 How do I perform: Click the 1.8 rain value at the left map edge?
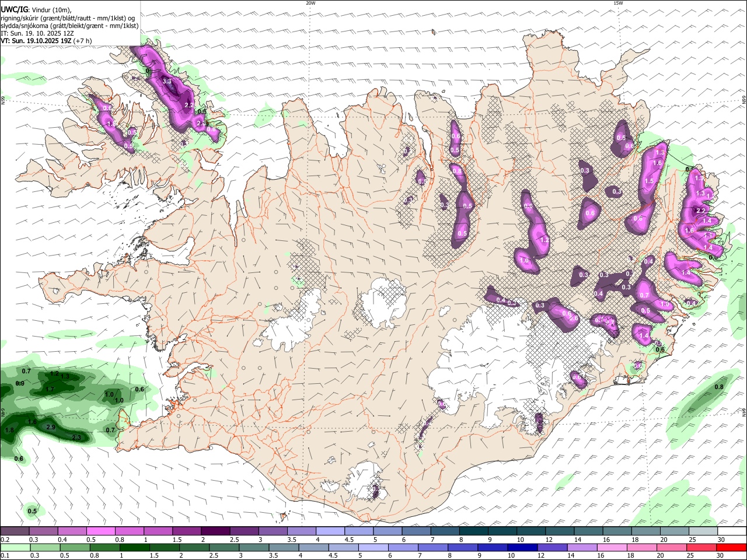tap(9, 430)
